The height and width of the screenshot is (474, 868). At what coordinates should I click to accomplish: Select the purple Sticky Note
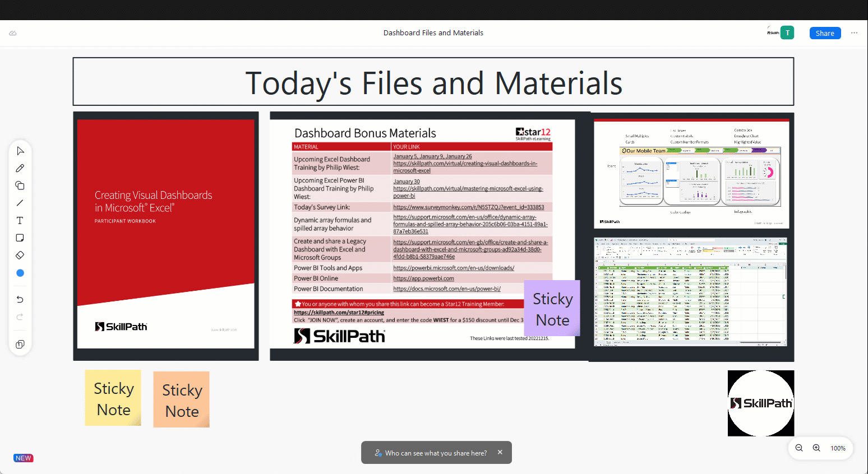click(552, 308)
